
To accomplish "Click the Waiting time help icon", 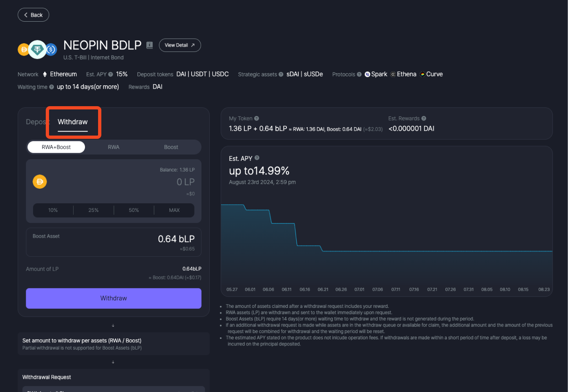I will tap(51, 87).
